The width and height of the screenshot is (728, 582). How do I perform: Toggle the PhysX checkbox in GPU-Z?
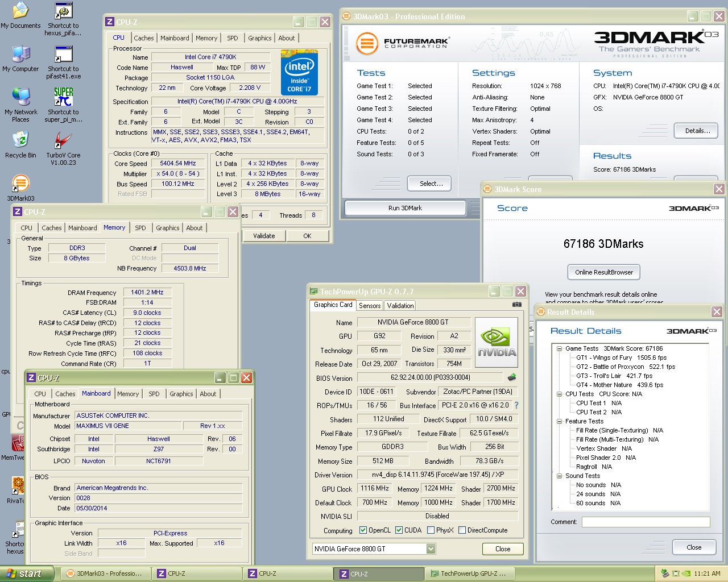pyautogui.click(x=431, y=530)
